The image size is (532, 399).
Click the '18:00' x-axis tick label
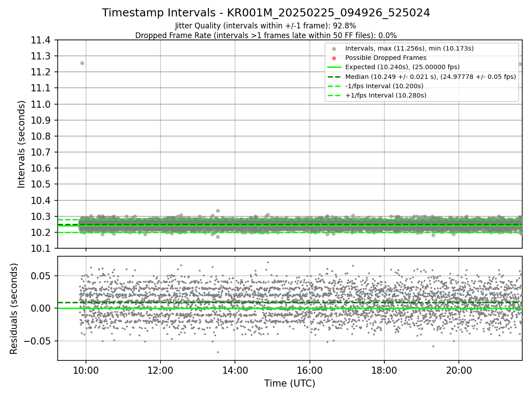click(384, 371)
